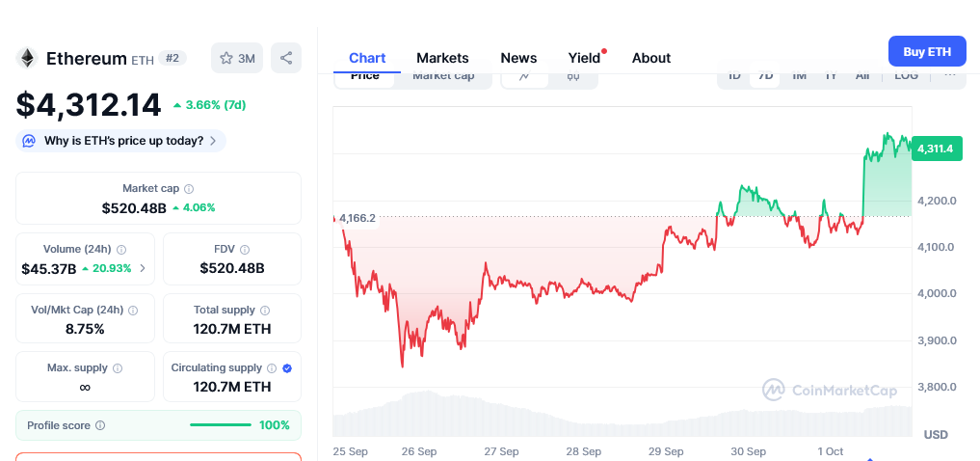This screenshot has width=980, height=461.
Task: Expand Volume (24h) details chevron
Action: pyautogui.click(x=143, y=268)
